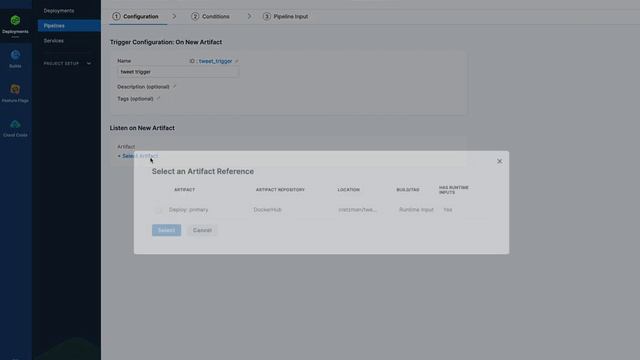This screenshot has width=640, height=360.
Task: Switch to the Conditions step tab
Action: [211, 16]
